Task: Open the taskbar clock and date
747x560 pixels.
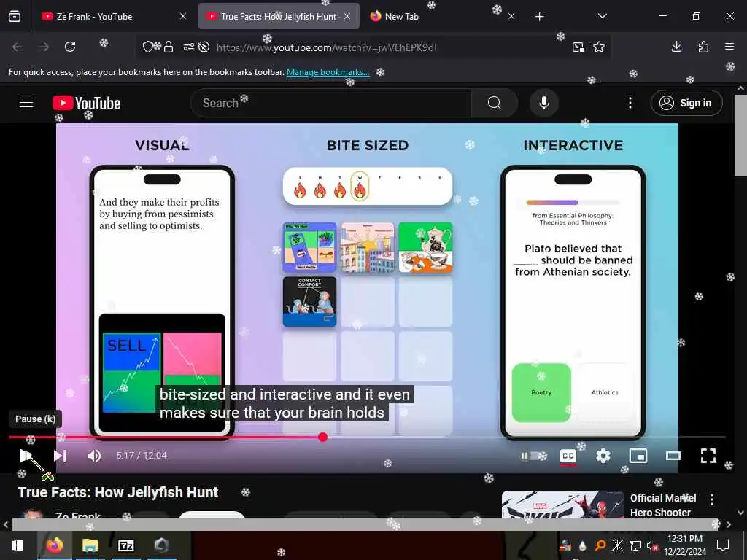Action: (684, 545)
